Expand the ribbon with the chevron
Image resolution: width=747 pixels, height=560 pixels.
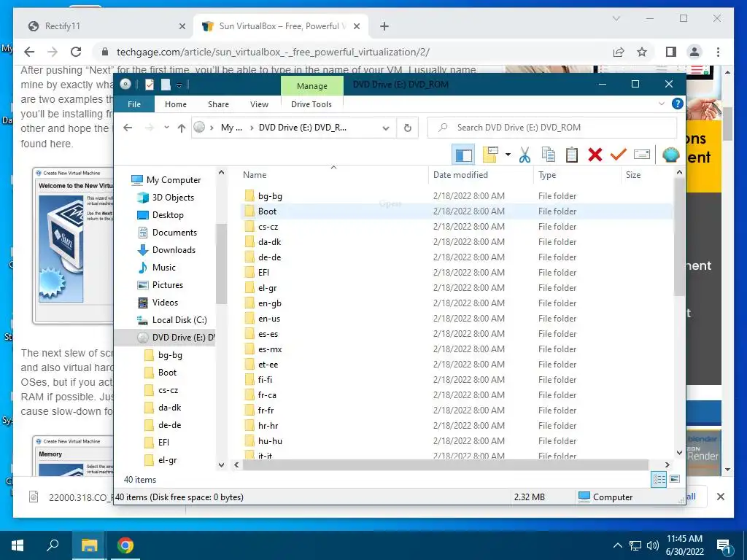pyautogui.click(x=661, y=104)
